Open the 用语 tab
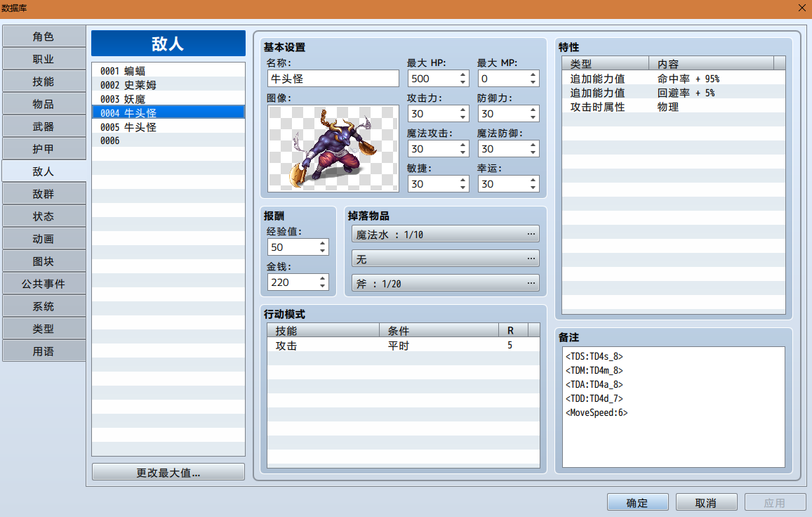This screenshot has width=812, height=517. (x=44, y=351)
